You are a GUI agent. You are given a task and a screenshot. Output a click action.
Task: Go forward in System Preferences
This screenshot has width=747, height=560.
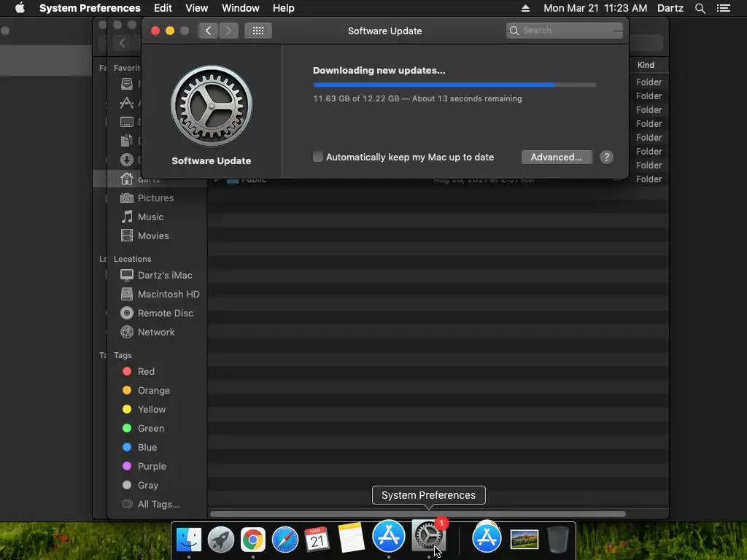point(228,31)
